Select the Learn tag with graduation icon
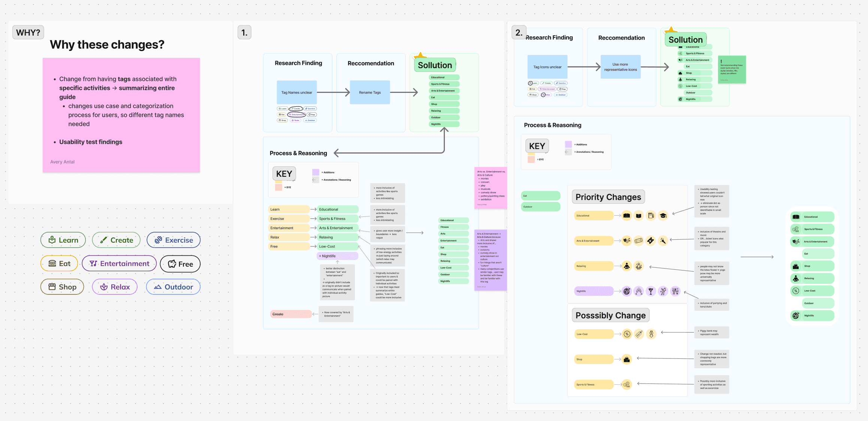 [63, 240]
